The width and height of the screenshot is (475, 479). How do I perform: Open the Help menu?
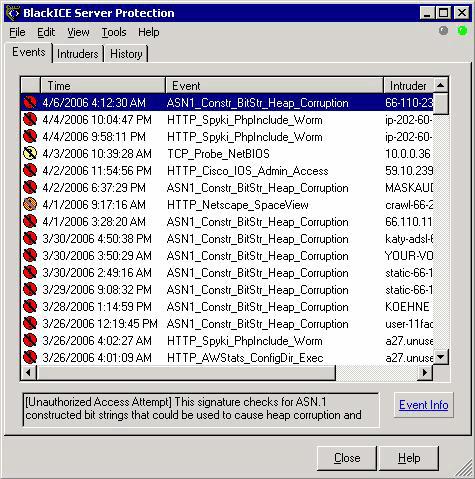[149, 32]
